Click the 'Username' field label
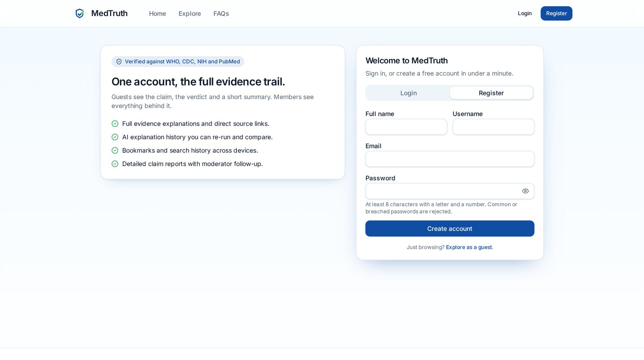The image size is (644, 360). [x=468, y=114]
